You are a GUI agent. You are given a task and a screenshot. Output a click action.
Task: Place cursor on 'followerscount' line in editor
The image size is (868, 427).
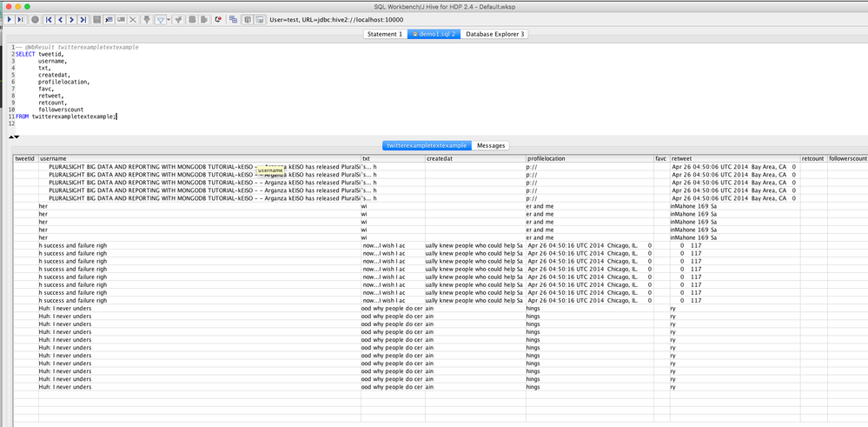(61, 110)
